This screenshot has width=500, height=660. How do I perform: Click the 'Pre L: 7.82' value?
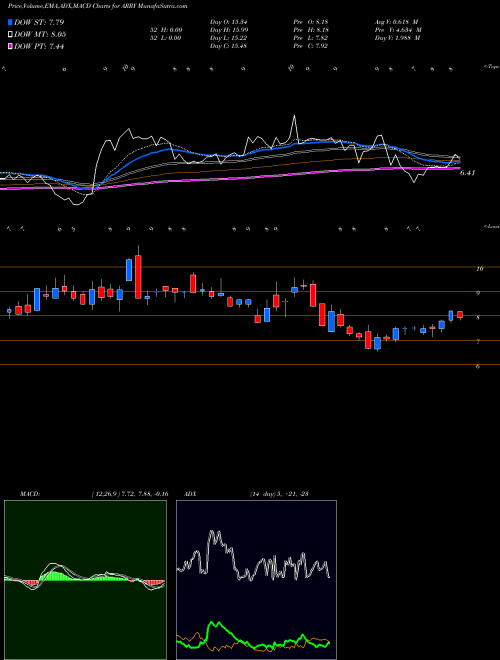[313, 38]
